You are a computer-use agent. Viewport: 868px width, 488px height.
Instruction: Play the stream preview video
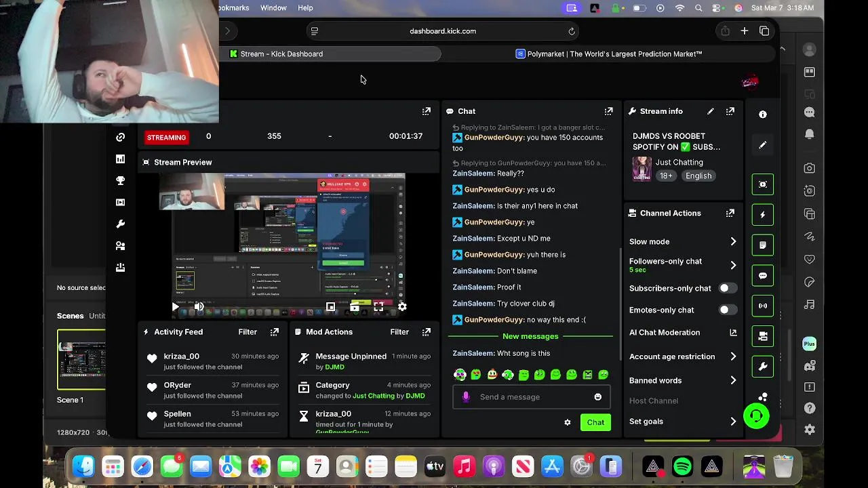click(176, 307)
